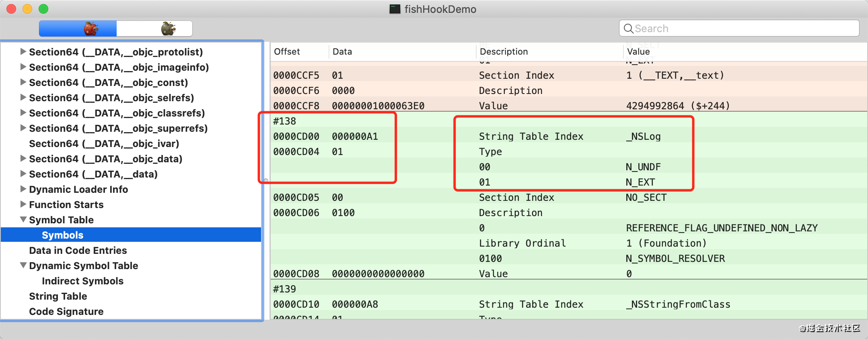Screen dimensions: 868x339
Task: Click the search magnifier icon
Action: [x=628, y=29]
